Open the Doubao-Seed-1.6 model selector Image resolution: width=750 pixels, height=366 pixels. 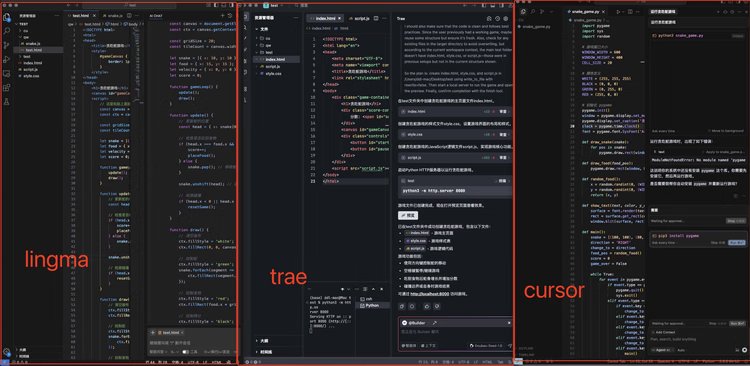tap(485, 345)
